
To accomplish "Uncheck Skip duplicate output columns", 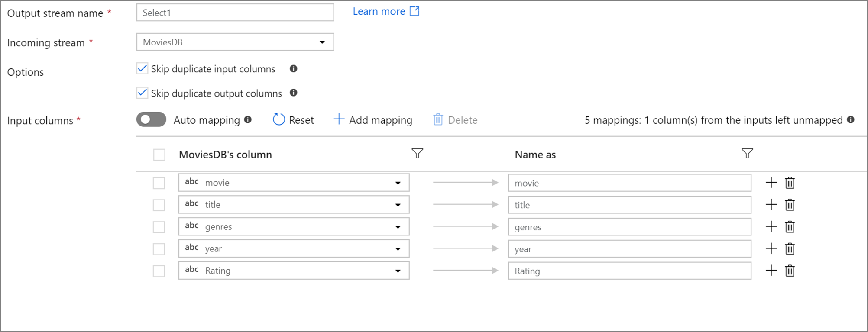I will [x=142, y=93].
